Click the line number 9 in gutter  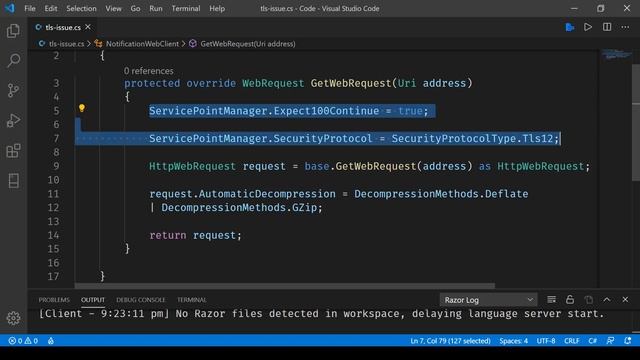[56, 166]
